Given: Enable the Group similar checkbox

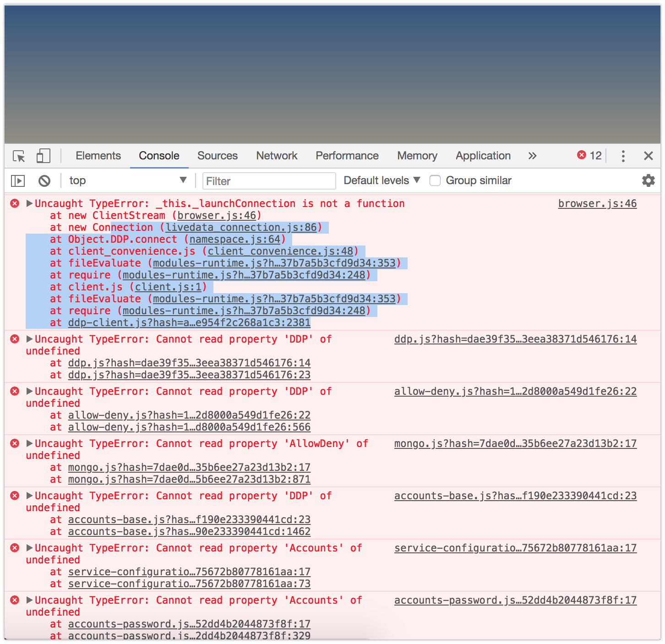Looking at the screenshot, I should (435, 181).
